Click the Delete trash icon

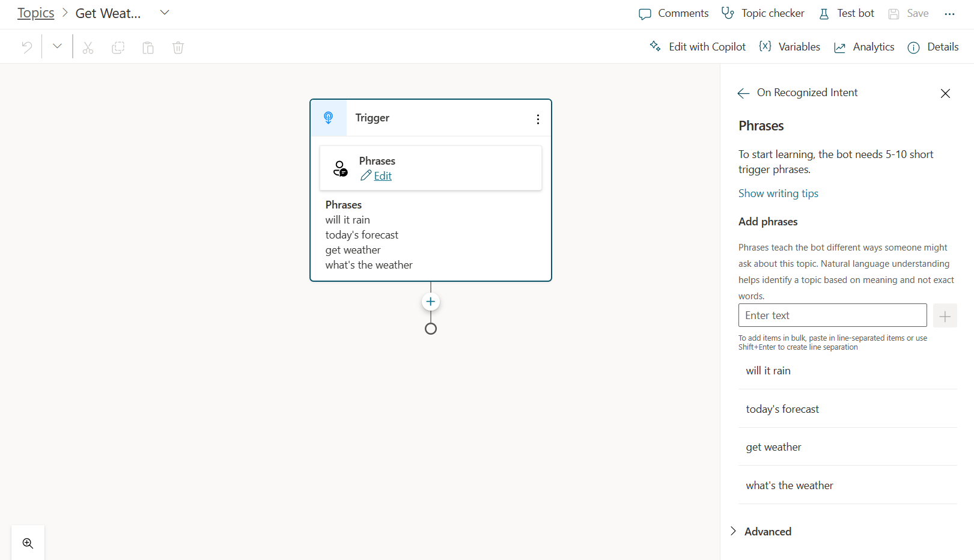(x=178, y=47)
